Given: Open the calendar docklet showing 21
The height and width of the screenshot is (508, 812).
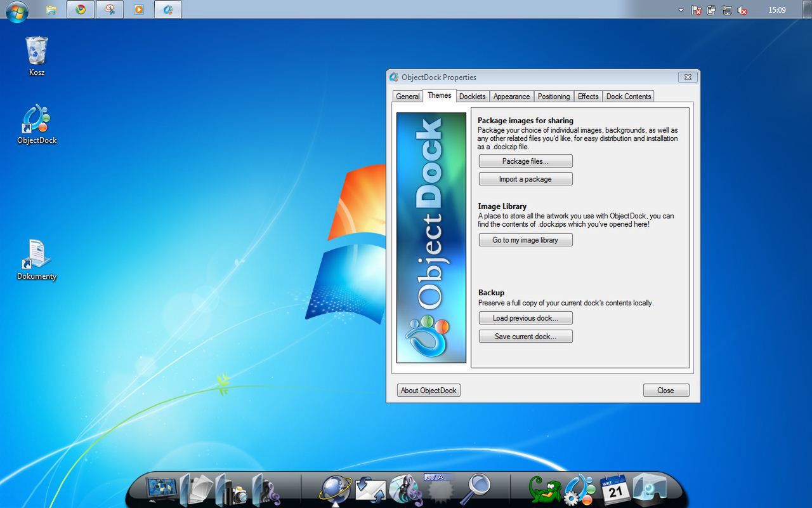Looking at the screenshot, I should (x=615, y=490).
